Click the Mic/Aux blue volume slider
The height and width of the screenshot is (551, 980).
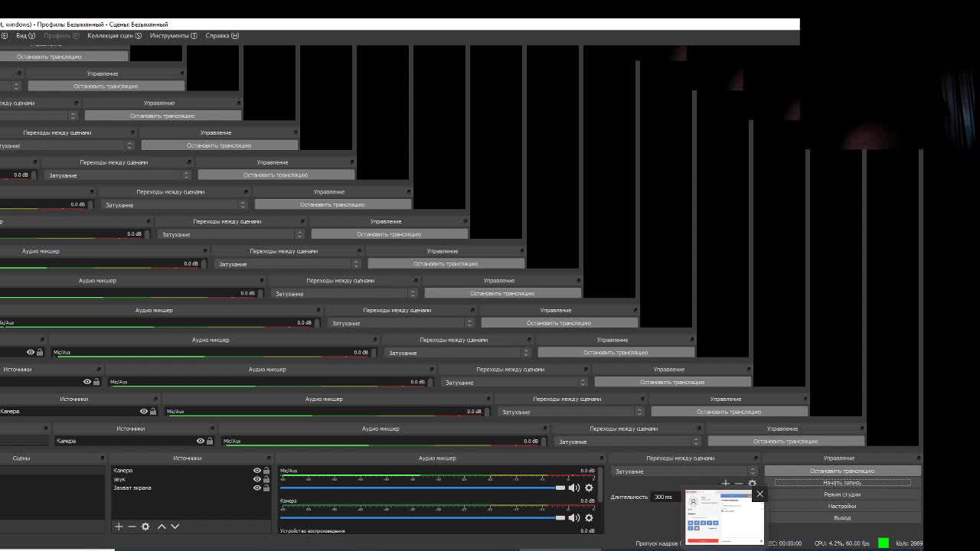(421, 487)
